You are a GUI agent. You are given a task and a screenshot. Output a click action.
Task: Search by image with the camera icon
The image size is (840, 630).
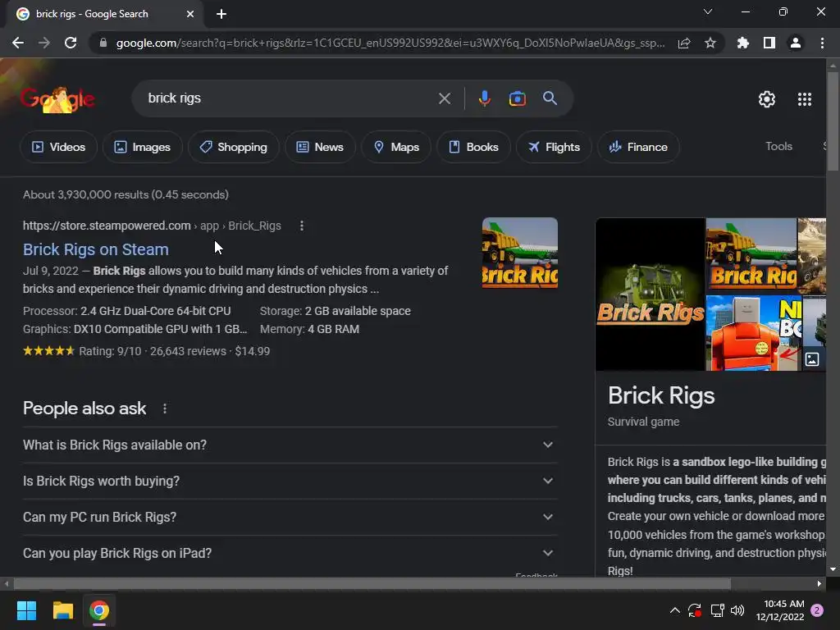point(517,98)
